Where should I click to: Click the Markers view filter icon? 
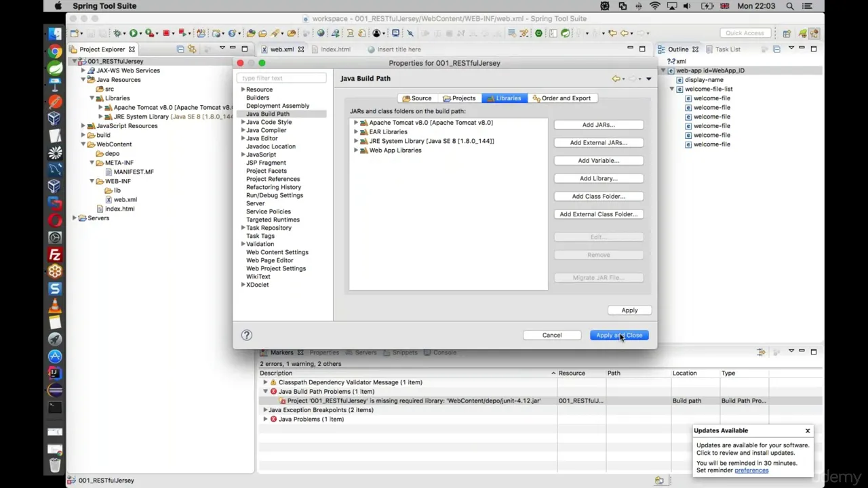coord(761,352)
